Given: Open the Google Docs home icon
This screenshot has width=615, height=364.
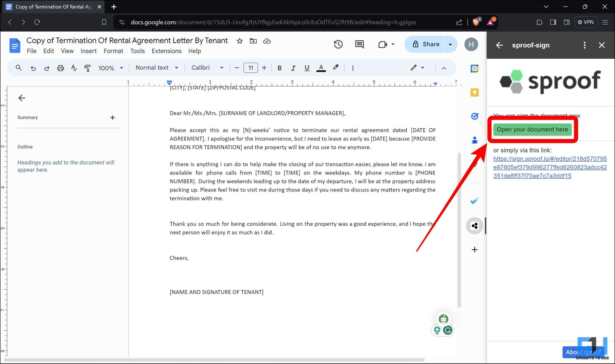Looking at the screenshot, I should [15, 45].
